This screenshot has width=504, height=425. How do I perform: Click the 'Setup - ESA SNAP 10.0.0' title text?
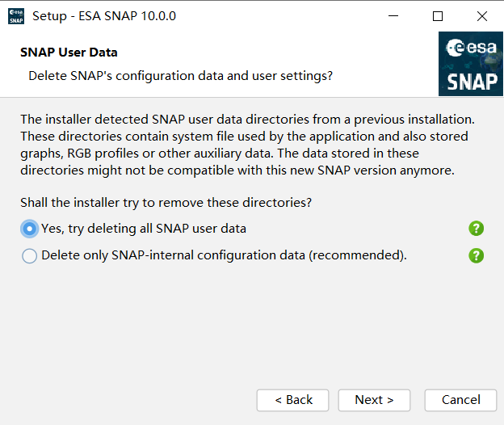tap(104, 16)
